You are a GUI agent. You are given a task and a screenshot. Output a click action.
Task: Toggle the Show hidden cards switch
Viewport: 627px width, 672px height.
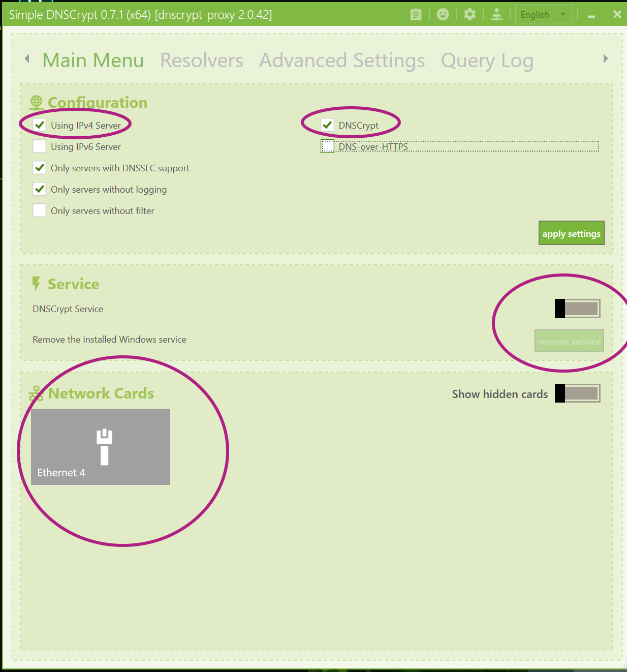click(x=578, y=393)
